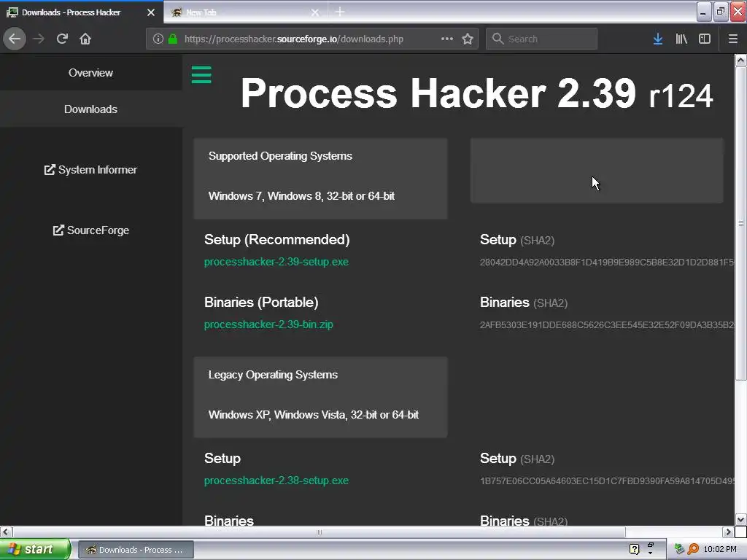Toggle the sidebar view icon
The height and width of the screenshot is (560, 747).
705,39
